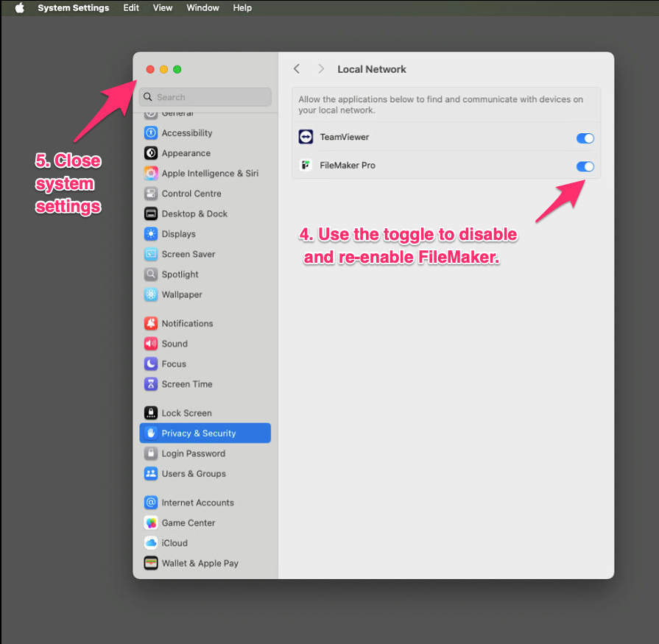Close the System Settings window

point(150,69)
